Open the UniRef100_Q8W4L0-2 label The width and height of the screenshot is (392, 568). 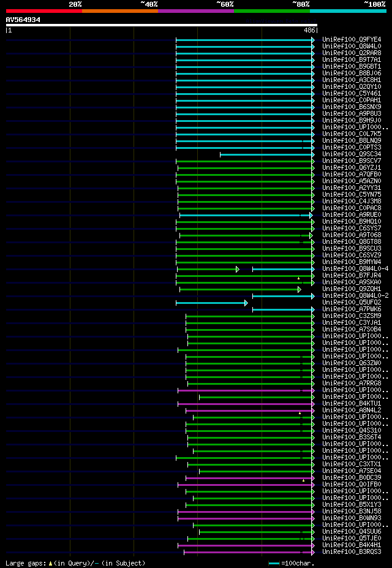point(355,296)
